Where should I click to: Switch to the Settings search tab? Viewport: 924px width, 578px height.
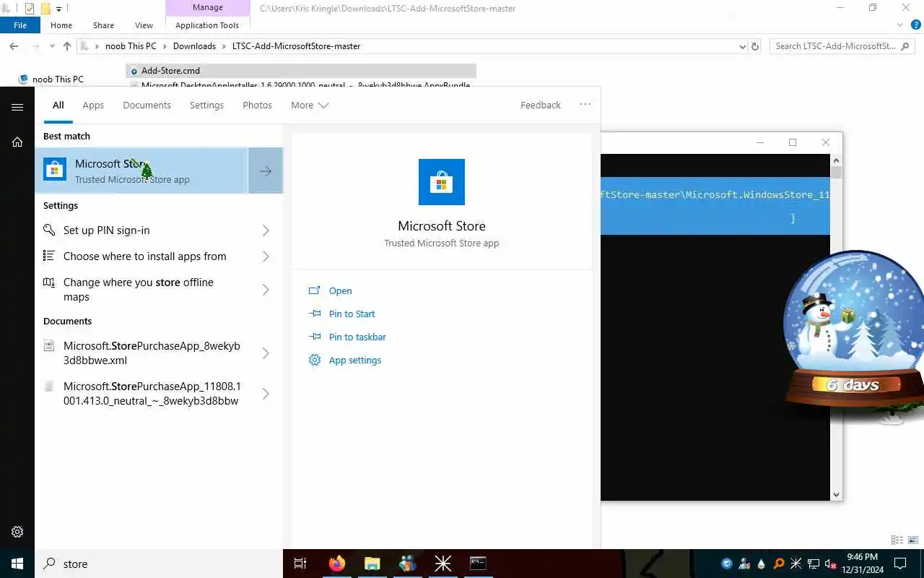coord(206,105)
